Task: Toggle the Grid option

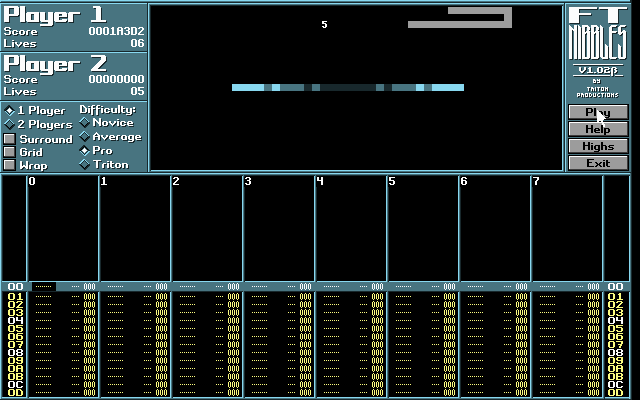Action: [10, 152]
